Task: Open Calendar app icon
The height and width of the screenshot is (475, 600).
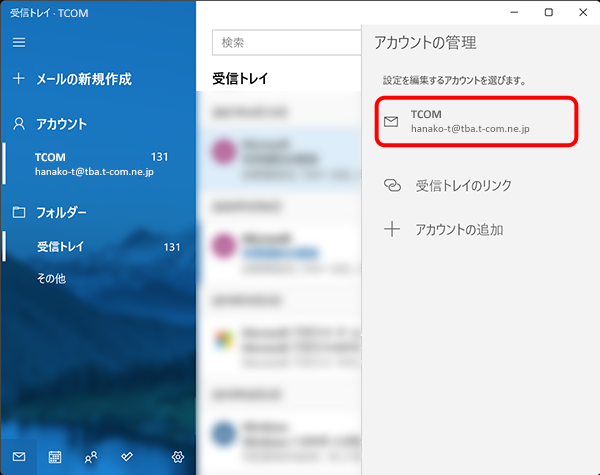Action: point(55,457)
